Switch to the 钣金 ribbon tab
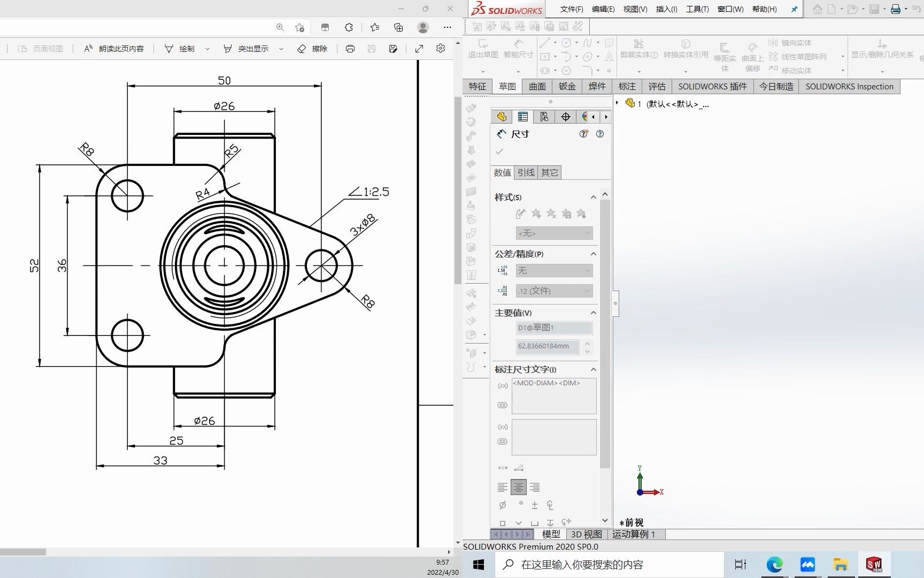The width and height of the screenshot is (924, 578). coord(567,86)
